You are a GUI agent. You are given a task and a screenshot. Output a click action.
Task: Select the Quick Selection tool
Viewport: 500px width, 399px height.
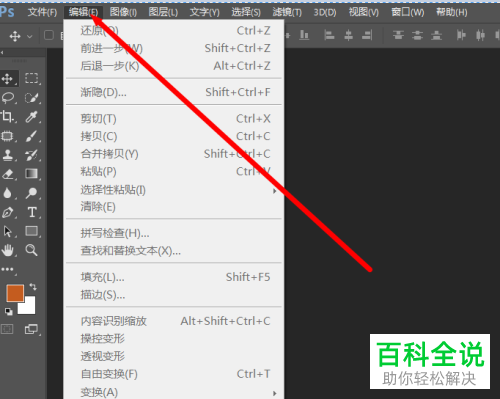pos(32,98)
